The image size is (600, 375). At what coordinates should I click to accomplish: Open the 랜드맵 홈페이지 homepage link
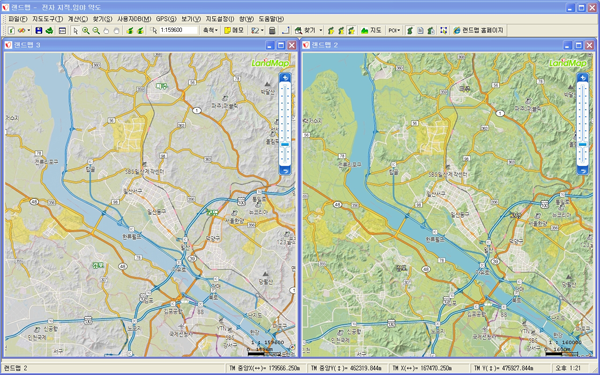coord(478,30)
